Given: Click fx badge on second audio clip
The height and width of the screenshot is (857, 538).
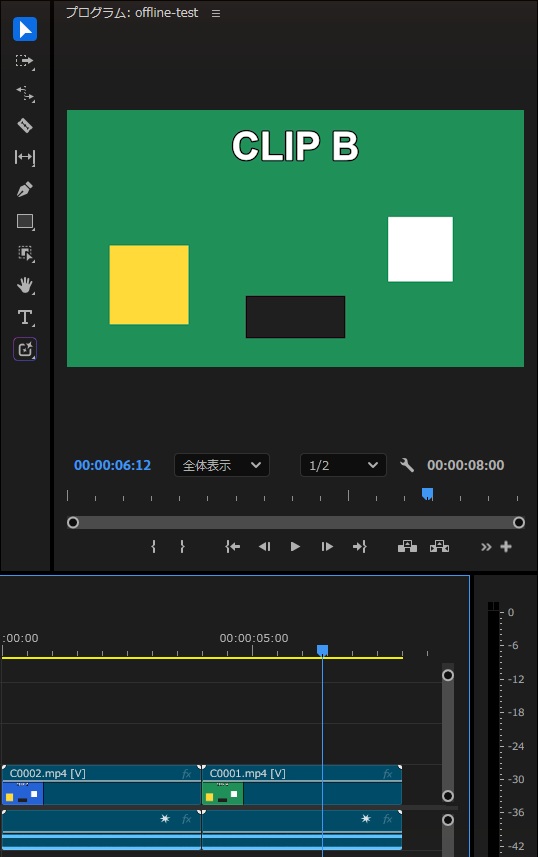Looking at the screenshot, I should (x=388, y=819).
